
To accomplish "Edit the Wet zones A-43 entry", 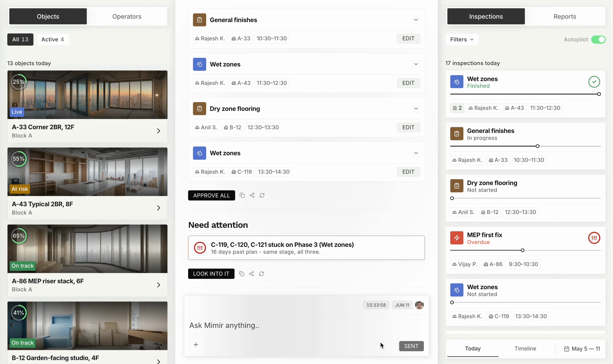I will (408, 83).
